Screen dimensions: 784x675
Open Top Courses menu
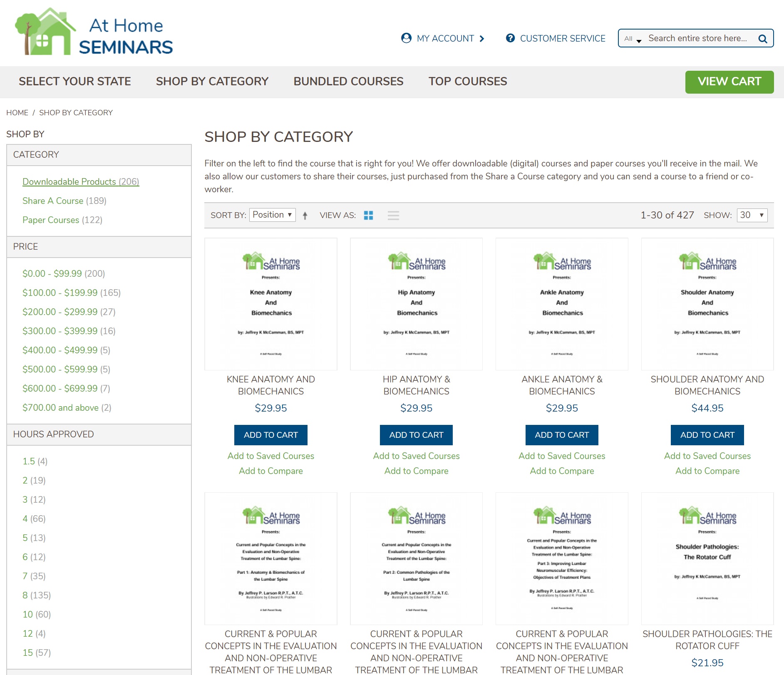pyautogui.click(x=468, y=81)
